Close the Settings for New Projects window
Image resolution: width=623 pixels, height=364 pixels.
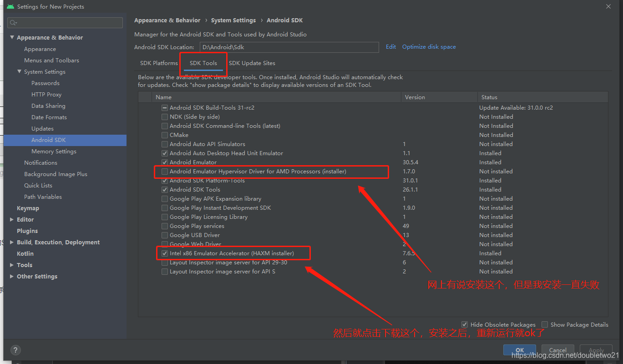click(608, 6)
